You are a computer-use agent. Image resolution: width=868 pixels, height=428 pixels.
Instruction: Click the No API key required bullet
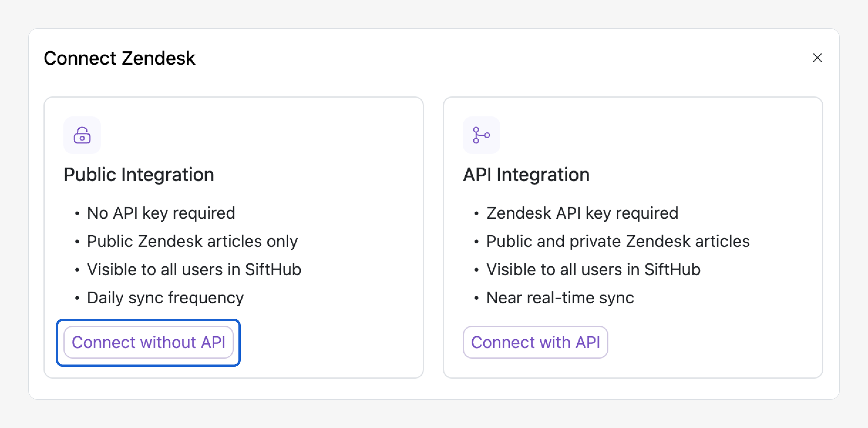click(161, 213)
